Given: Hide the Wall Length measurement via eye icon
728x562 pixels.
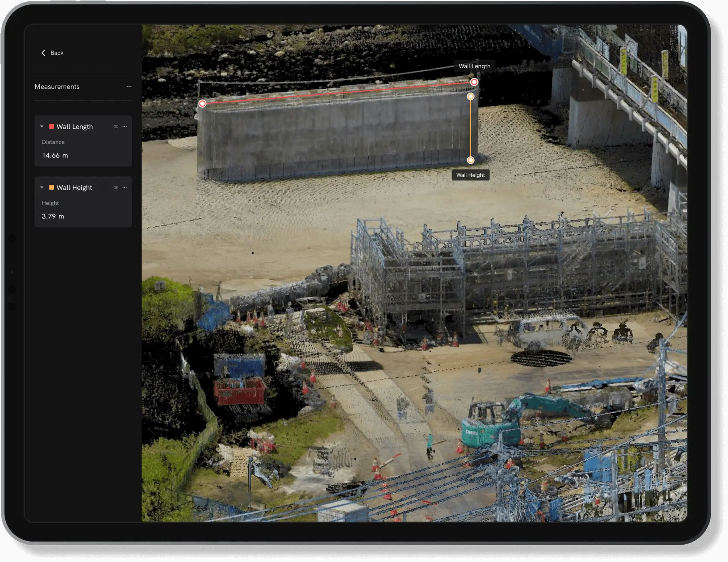Looking at the screenshot, I should click(x=116, y=127).
